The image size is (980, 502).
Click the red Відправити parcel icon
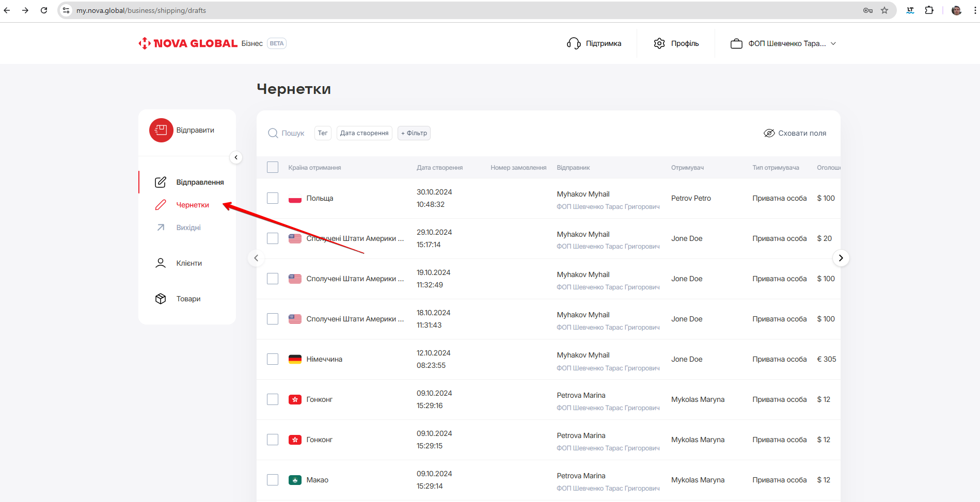[161, 130]
